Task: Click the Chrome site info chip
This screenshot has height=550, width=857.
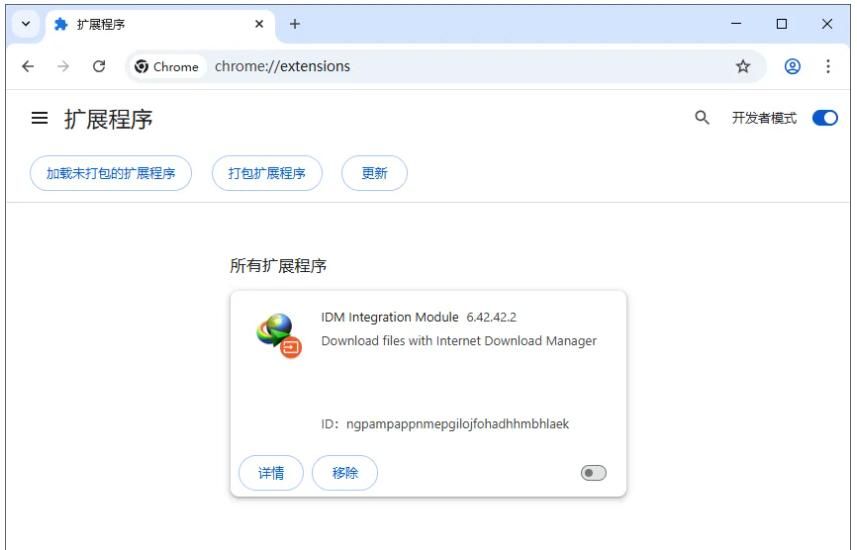Action: [x=167, y=67]
